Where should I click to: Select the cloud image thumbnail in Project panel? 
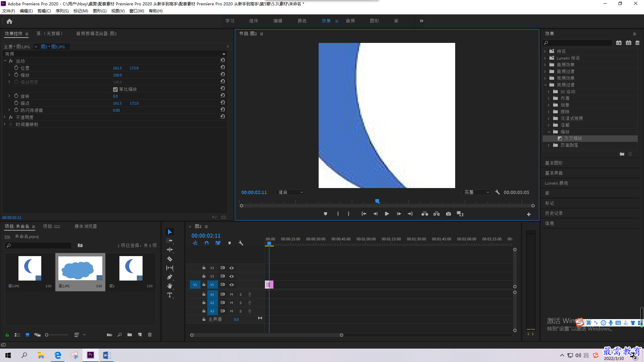80,268
